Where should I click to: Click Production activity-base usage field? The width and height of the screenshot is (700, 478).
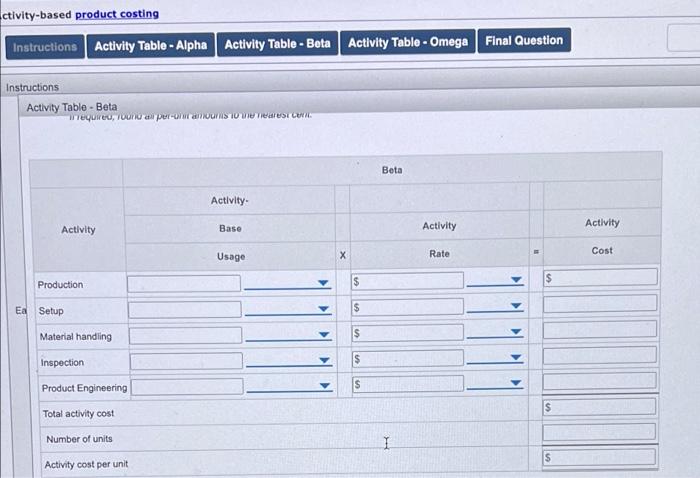point(184,284)
